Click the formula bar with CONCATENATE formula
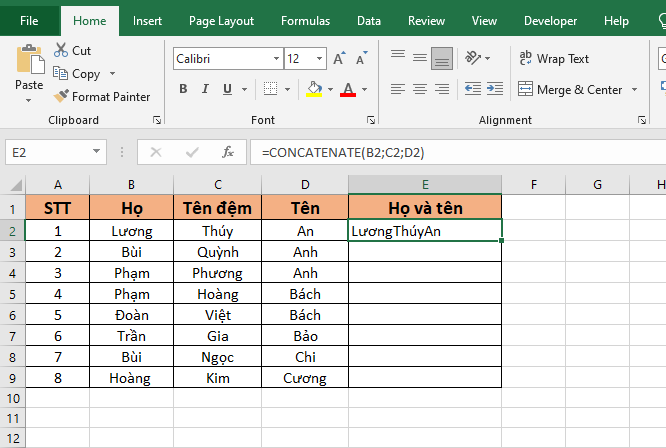666x448 pixels. click(x=458, y=152)
